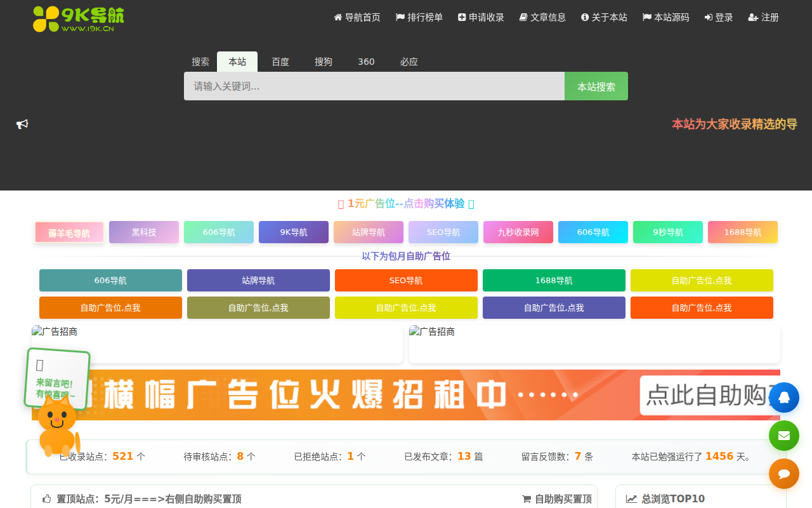812x508 pixels.
Task: Click the chart icon beside 总浏览TOP10
Action: 630,499
